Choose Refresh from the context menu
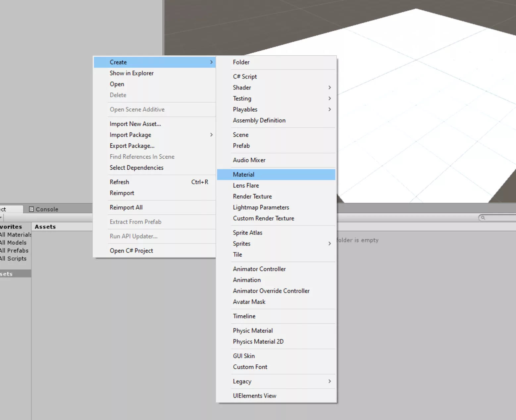 click(119, 182)
